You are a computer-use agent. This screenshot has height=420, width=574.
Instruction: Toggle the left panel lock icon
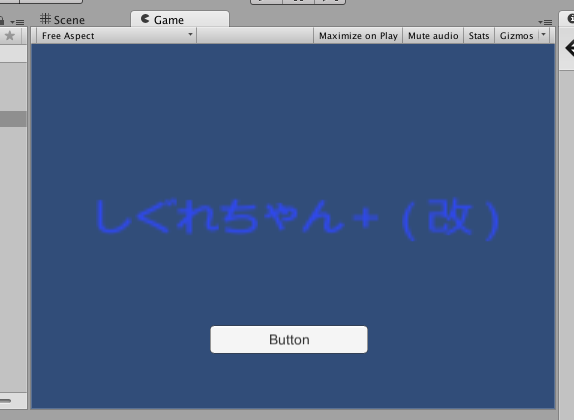click(1, 20)
